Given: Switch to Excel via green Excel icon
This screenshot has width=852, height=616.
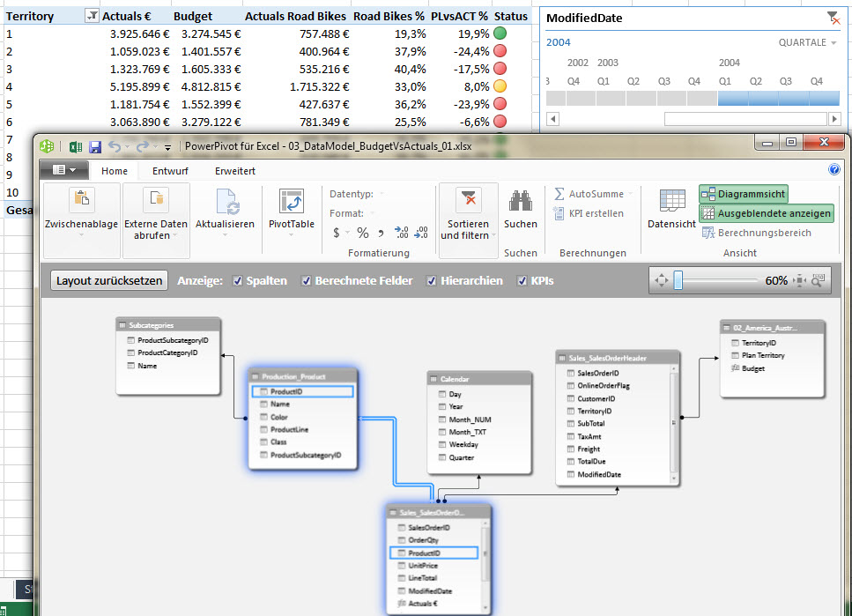Looking at the screenshot, I should [x=76, y=147].
